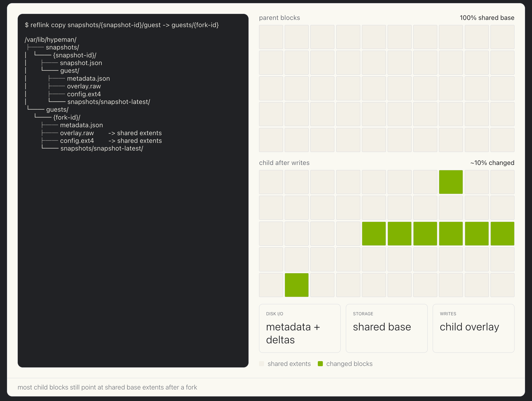
Task: Click the footer caption about shared base extents
Action: coord(107,387)
